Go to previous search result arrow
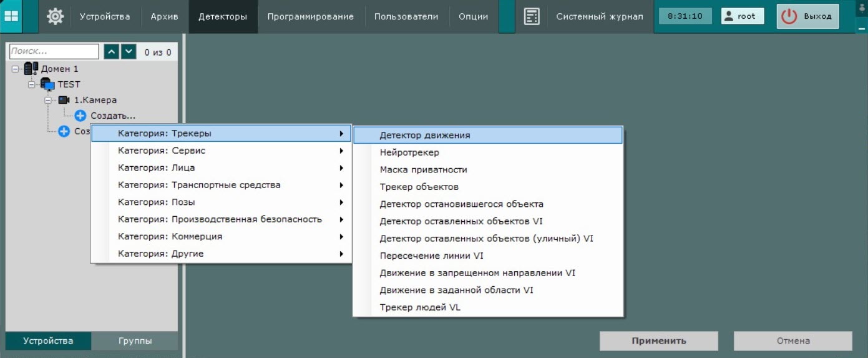Image resolution: width=868 pixels, height=358 pixels. tap(111, 52)
